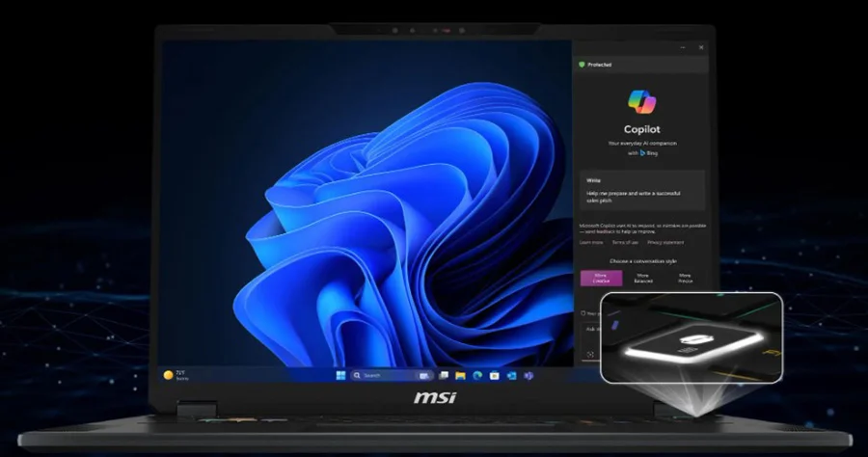Open the Privacy statement link
The image size is (868, 457).
click(x=665, y=242)
